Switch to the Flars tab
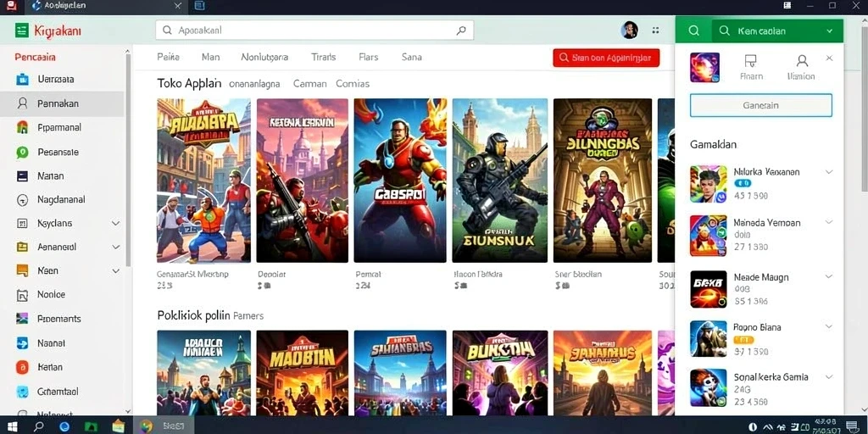 tap(369, 57)
